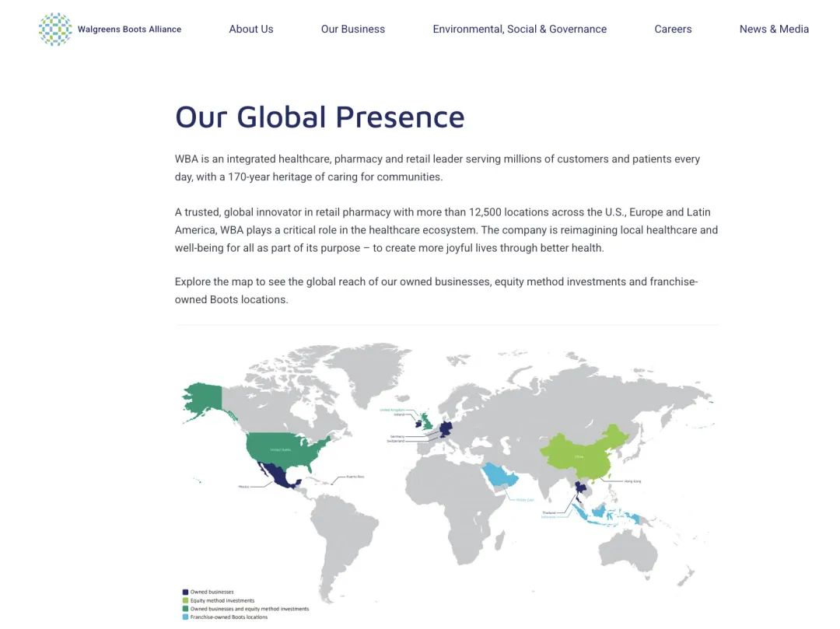
Task: Click Germany's dark blue region on the map
Action: [446, 428]
